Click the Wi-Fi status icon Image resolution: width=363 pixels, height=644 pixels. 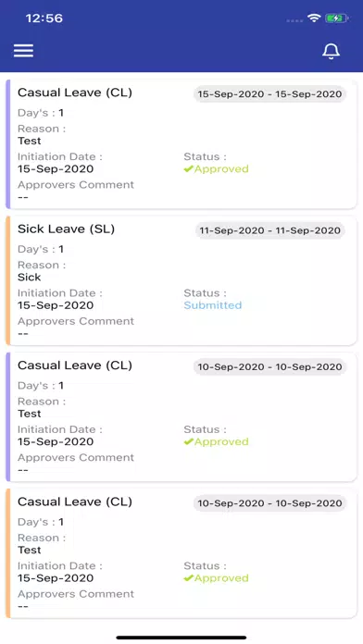click(314, 18)
